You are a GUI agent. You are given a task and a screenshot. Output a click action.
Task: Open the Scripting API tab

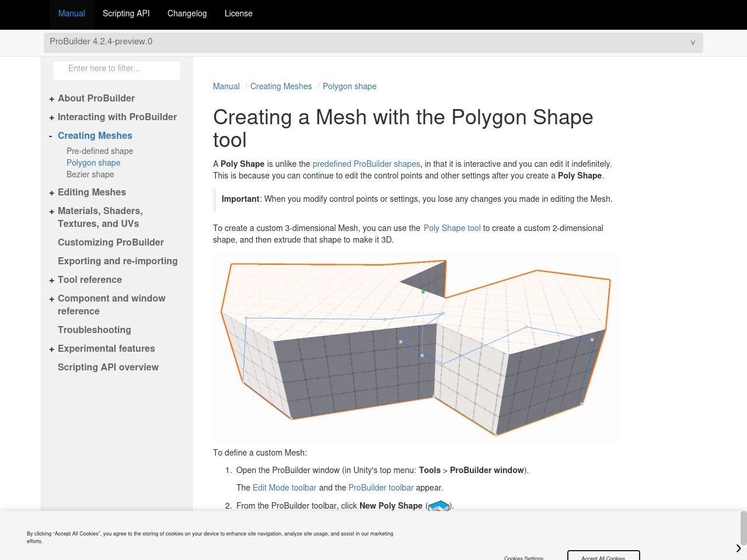[x=126, y=13]
